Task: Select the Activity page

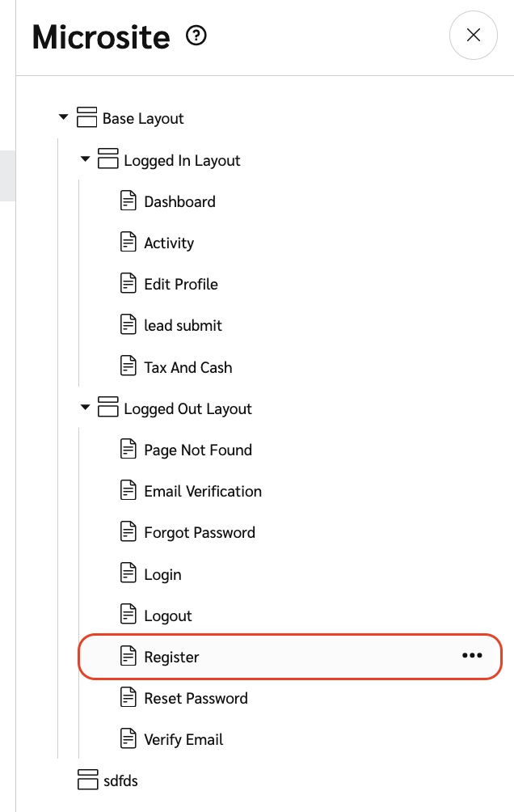Action: 169,243
